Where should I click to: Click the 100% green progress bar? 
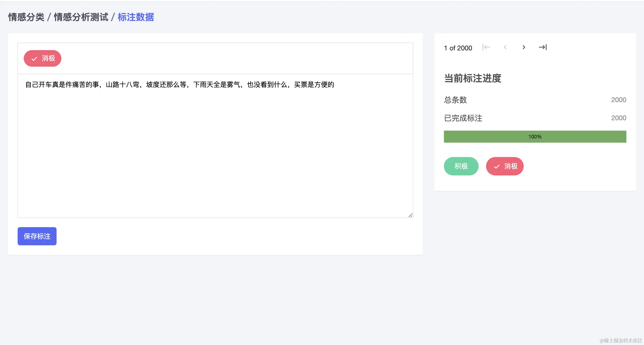tap(535, 137)
